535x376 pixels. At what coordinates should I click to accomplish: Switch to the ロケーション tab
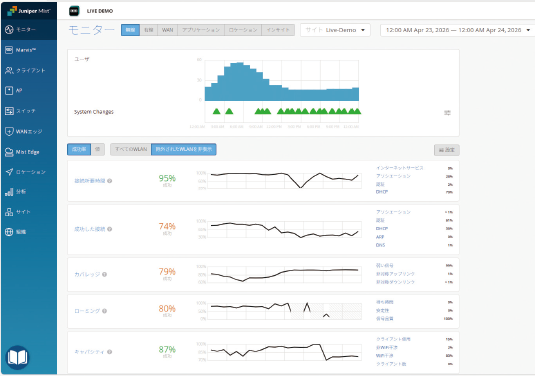click(x=243, y=30)
